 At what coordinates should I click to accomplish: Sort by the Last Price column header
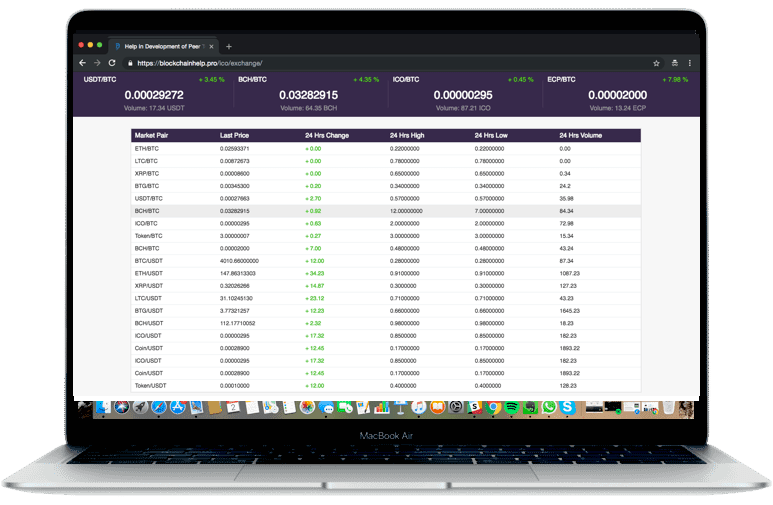[235, 135]
